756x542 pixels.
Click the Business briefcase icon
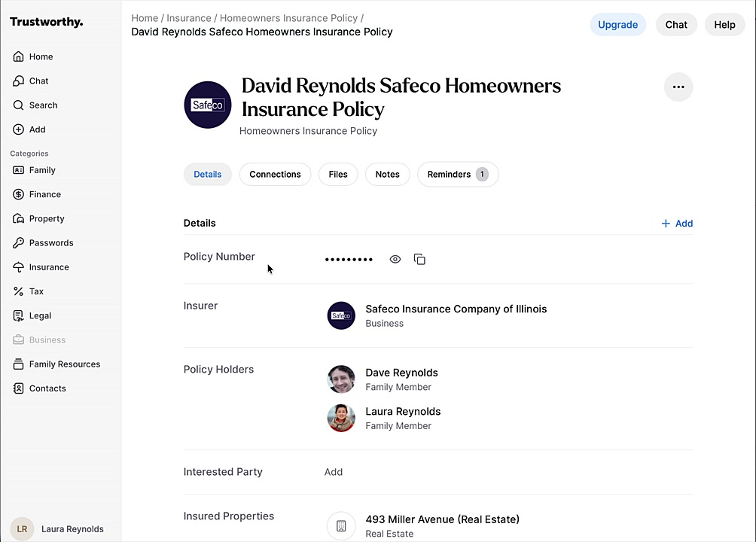(18, 340)
